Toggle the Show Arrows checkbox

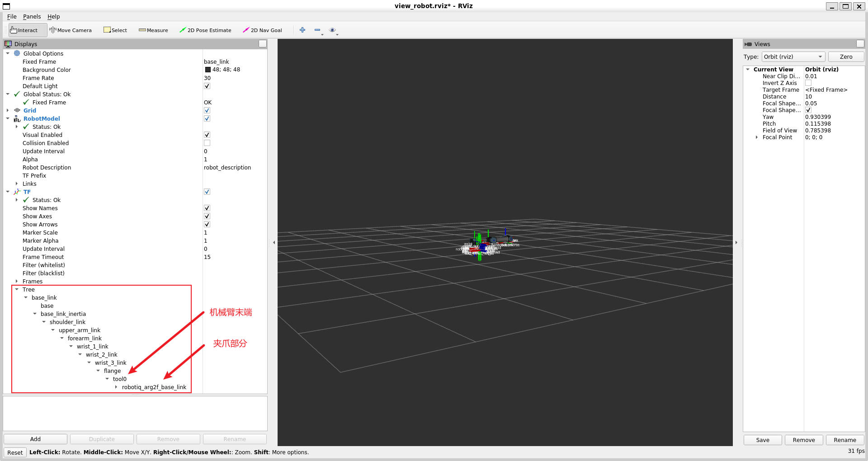pyautogui.click(x=207, y=224)
